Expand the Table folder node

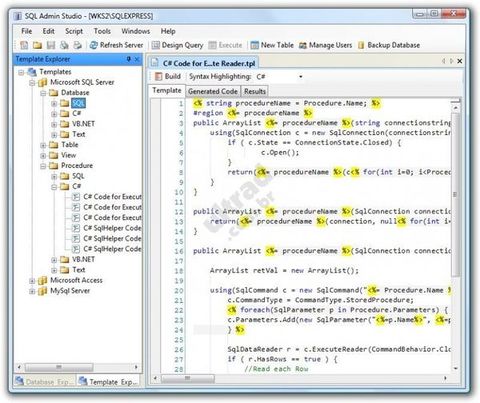coord(43,145)
